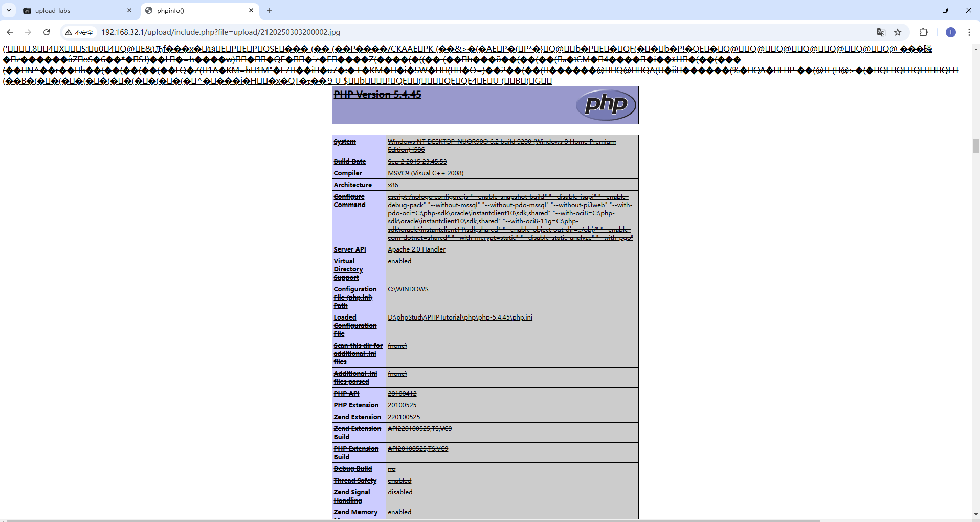
Task: Switch to the upload-labs tab
Action: [77, 10]
